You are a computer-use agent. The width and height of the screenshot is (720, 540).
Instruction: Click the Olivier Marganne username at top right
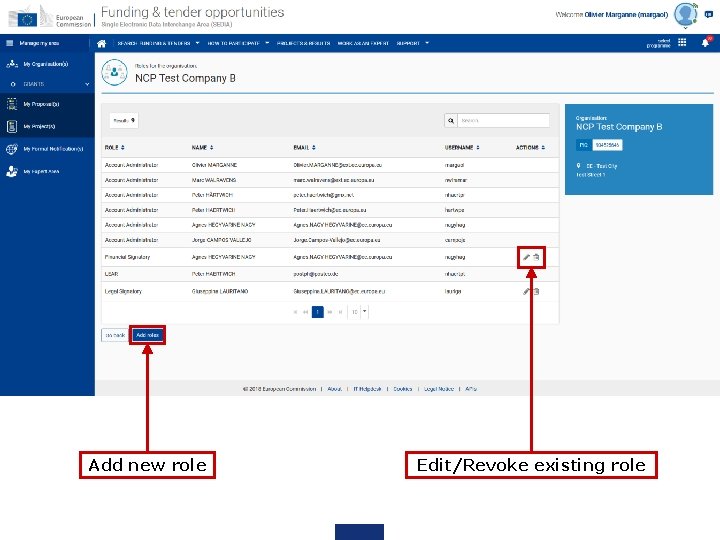coord(626,15)
